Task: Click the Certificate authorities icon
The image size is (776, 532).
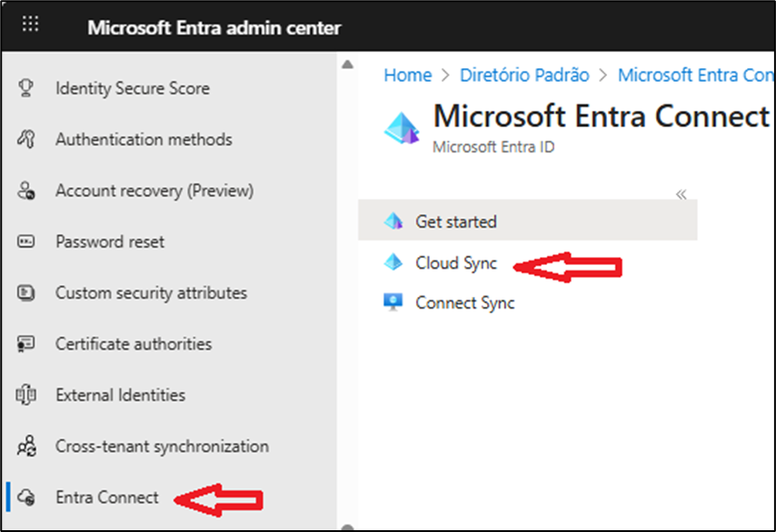Action: click(x=26, y=344)
